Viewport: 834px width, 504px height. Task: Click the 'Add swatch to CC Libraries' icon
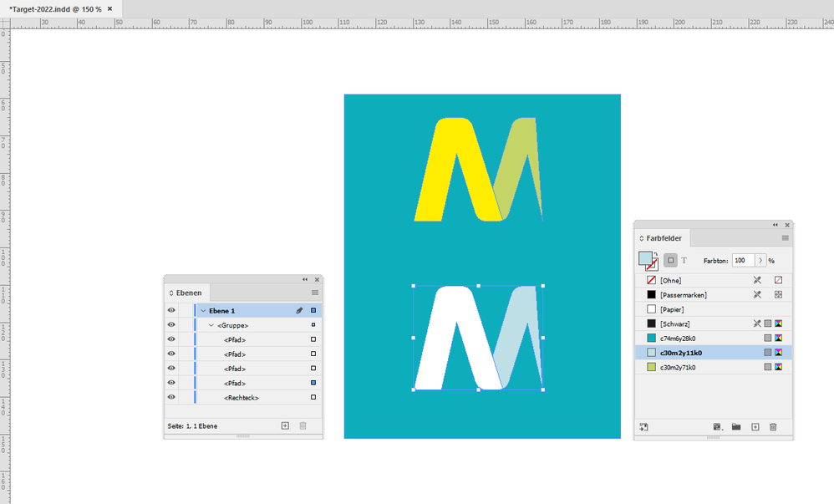(643, 427)
